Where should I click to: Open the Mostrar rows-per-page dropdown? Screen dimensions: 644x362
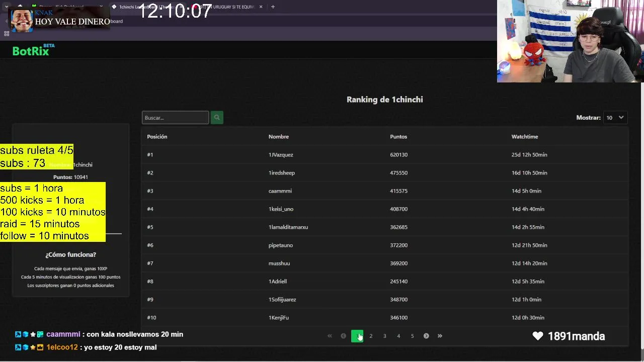[615, 118]
